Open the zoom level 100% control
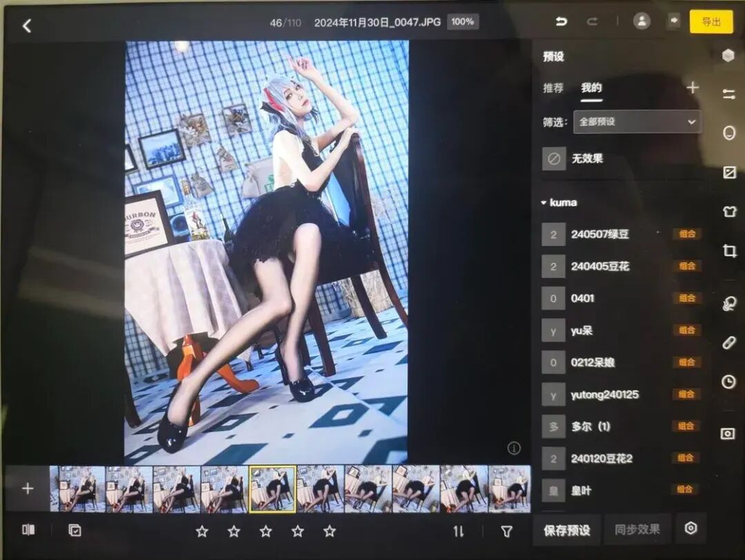 (462, 22)
